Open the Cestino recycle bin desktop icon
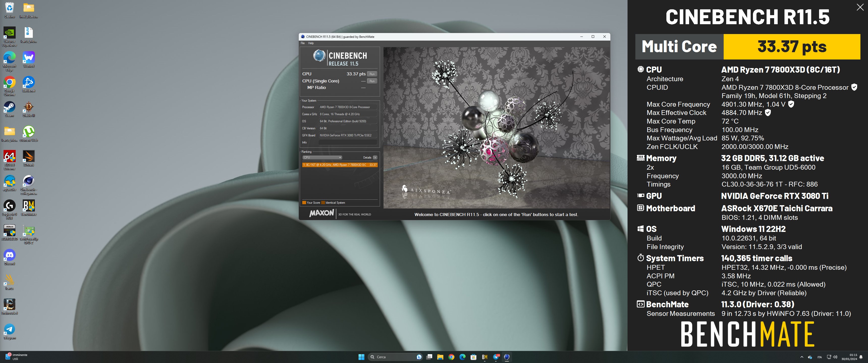This screenshot has height=363, width=868. 9,10
